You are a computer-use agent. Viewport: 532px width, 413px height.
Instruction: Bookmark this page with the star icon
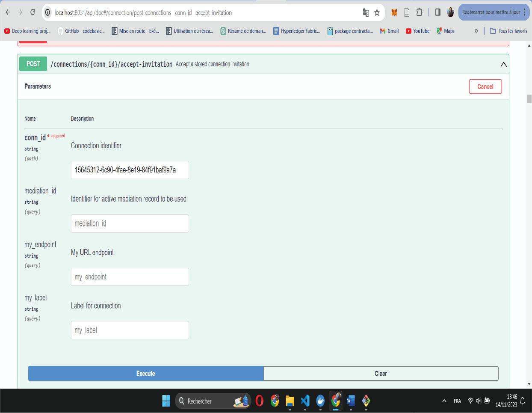(377, 12)
